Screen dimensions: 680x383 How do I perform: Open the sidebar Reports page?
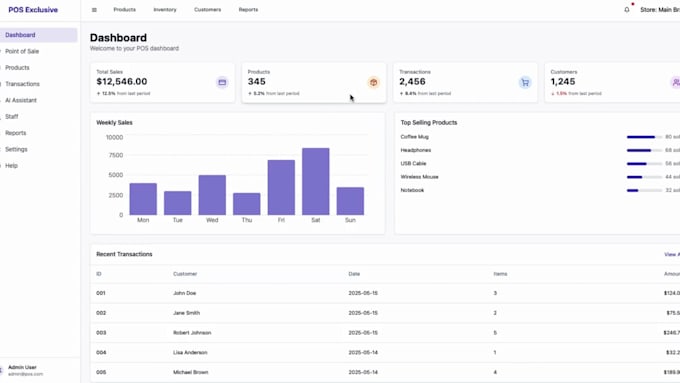[39, 133]
